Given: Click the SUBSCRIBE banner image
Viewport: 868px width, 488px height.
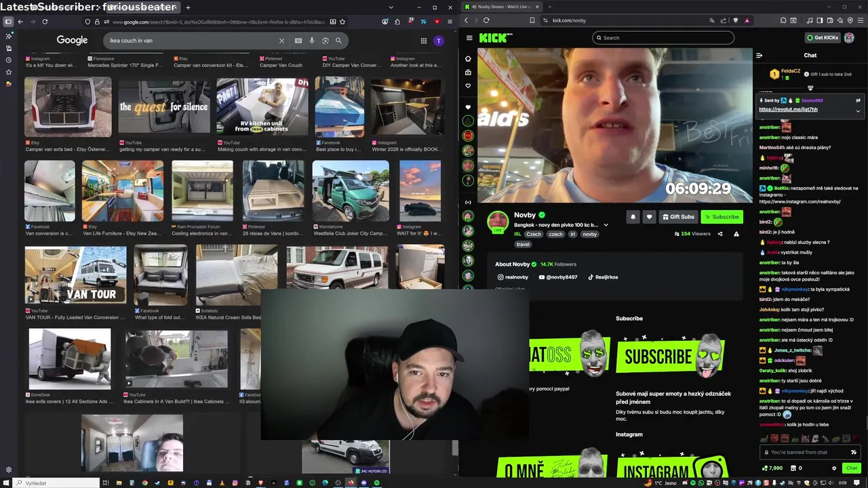Looking at the screenshot, I should pos(670,355).
